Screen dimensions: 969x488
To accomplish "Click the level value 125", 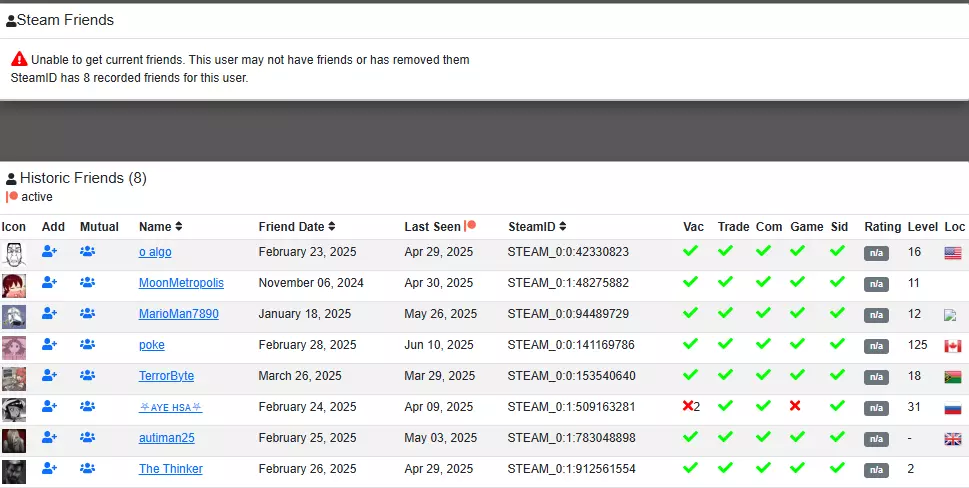I will (x=918, y=345).
